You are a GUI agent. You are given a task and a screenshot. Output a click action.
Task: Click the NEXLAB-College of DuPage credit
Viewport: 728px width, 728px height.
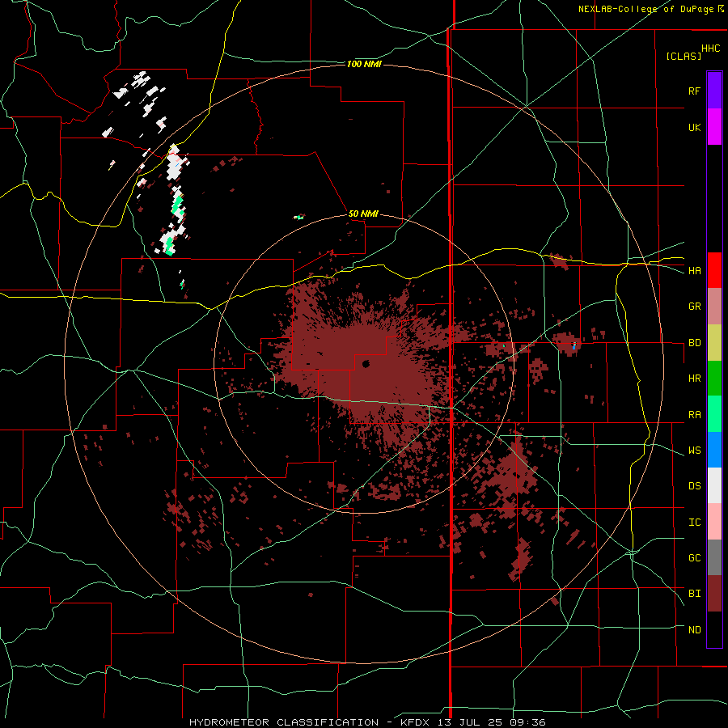pyautogui.click(x=646, y=9)
